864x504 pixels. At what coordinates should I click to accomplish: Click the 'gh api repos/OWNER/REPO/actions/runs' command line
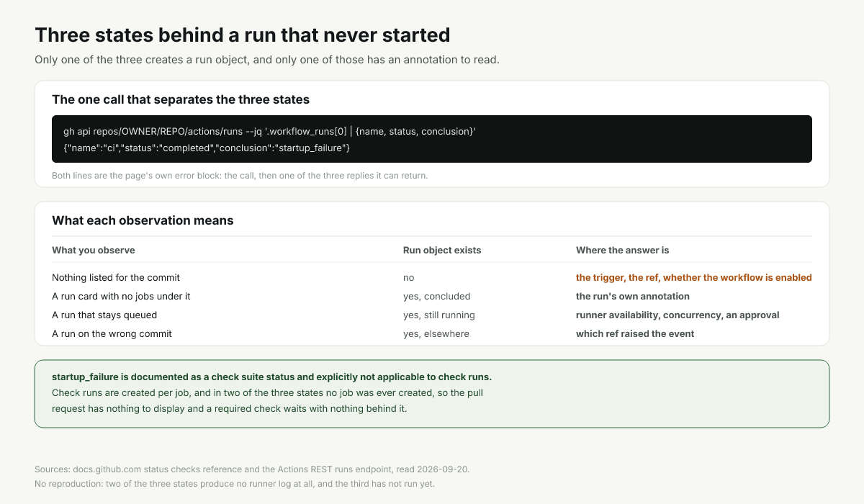tap(269, 132)
